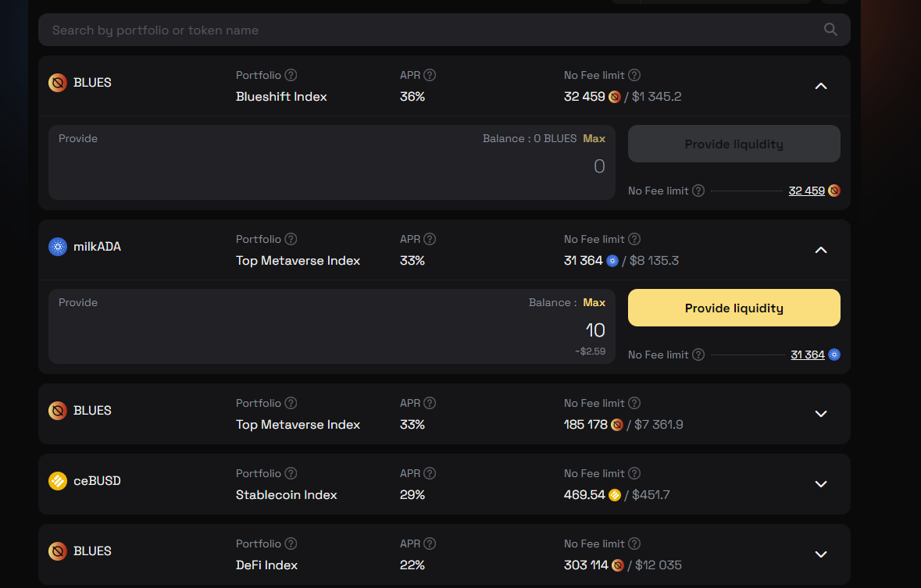Click the ceBUSD token icon
The image size is (921, 588).
pos(58,481)
